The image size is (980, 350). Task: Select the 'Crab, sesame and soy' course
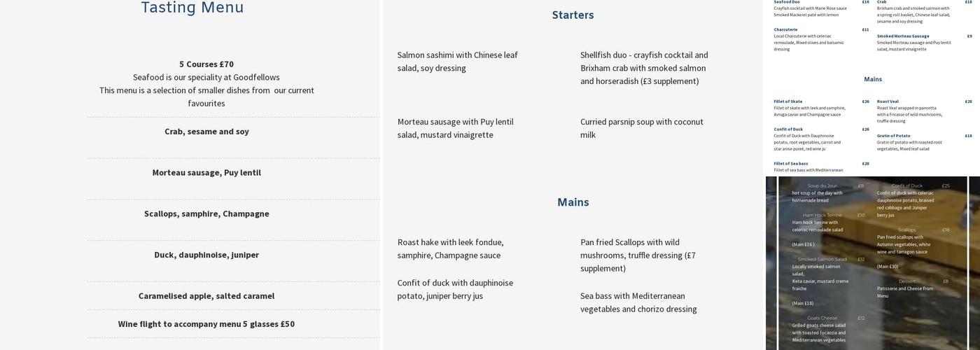click(x=206, y=132)
